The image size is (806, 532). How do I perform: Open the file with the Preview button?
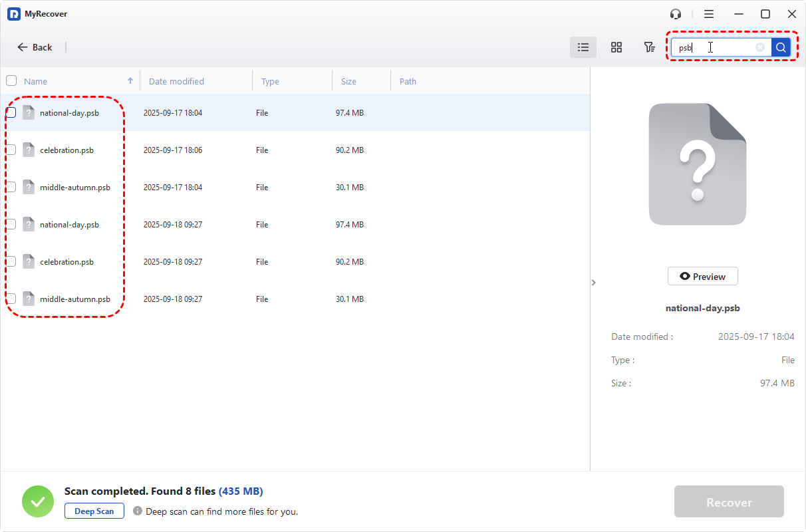pos(703,277)
